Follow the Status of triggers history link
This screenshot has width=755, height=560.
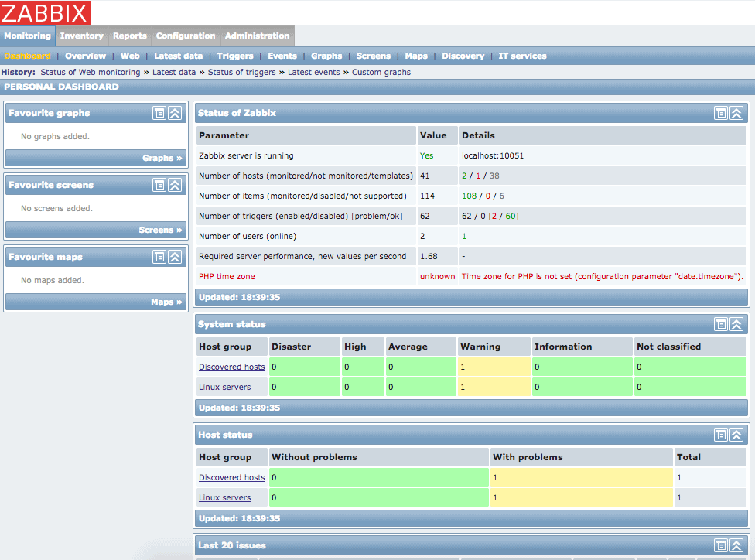tap(241, 72)
